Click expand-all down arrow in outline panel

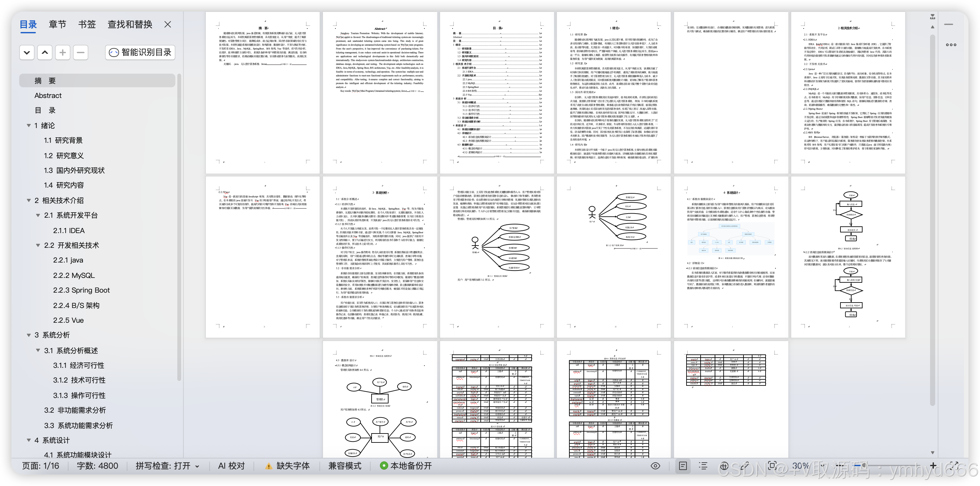tap(27, 53)
